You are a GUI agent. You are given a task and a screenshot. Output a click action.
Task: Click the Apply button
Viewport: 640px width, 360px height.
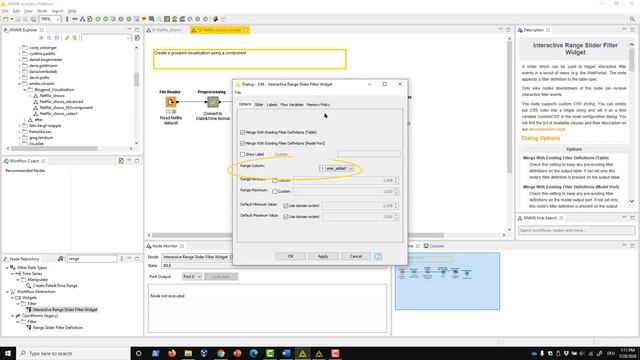coord(323,256)
